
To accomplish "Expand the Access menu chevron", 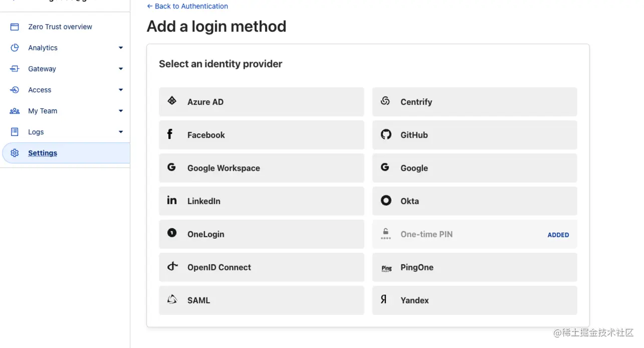I will [x=120, y=90].
